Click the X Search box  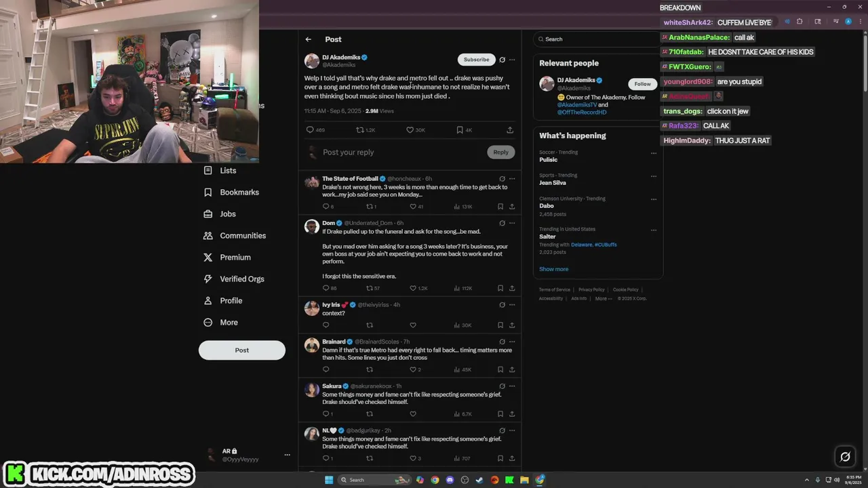point(597,39)
